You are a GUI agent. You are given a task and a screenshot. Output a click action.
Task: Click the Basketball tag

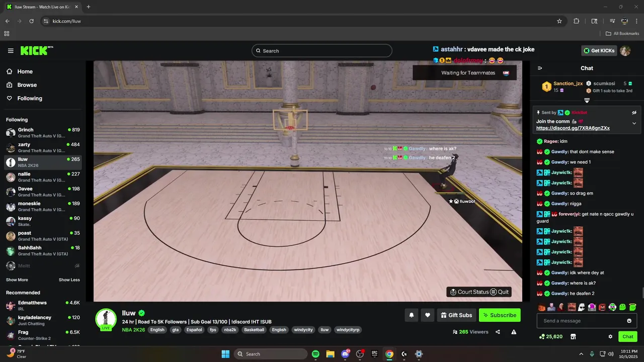coord(254,330)
